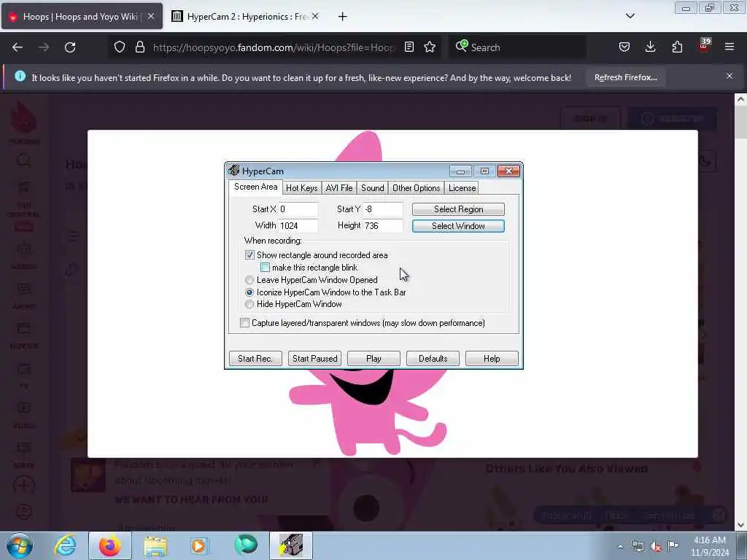Click the HyperCam taskbar icon

click(291, 545)
